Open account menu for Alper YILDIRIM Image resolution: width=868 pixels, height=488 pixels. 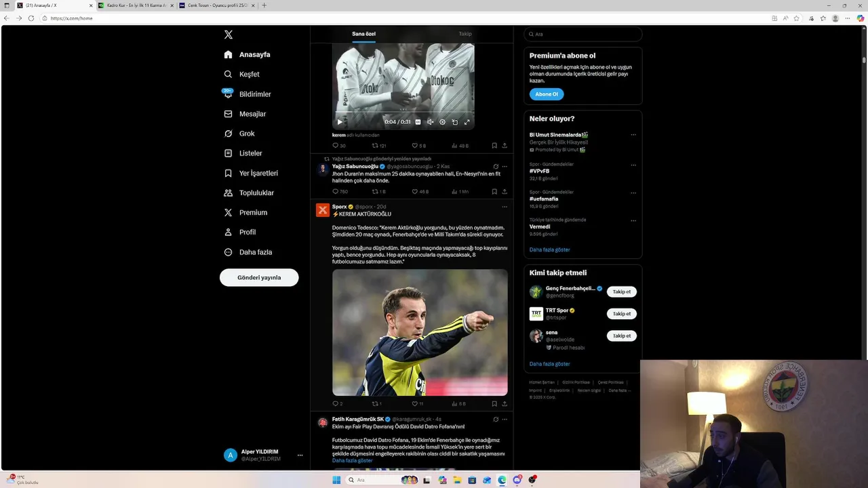pos(263,455)
